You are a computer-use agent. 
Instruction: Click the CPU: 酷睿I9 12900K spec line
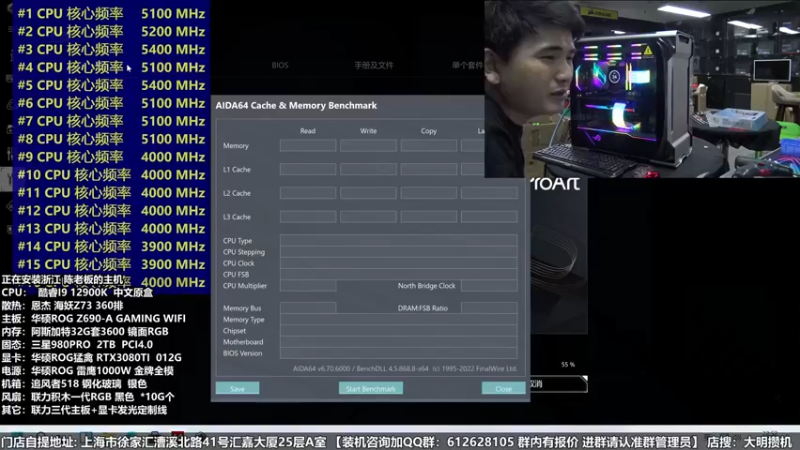(x=77, y=293)
